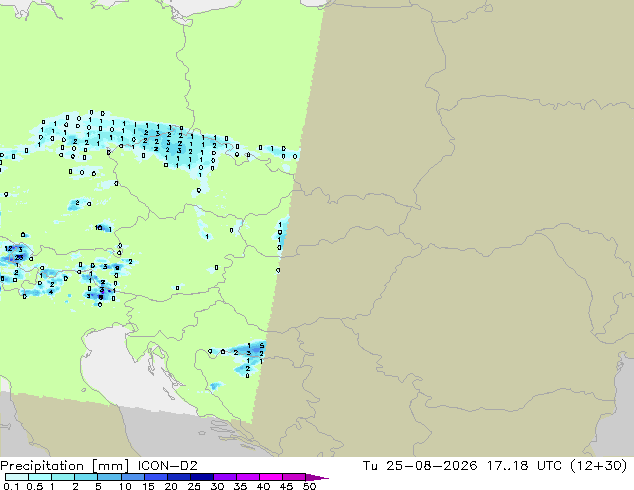
Task: Click the '[mm]' unit label
Action: pyautogui.click(x=111, y=466)
